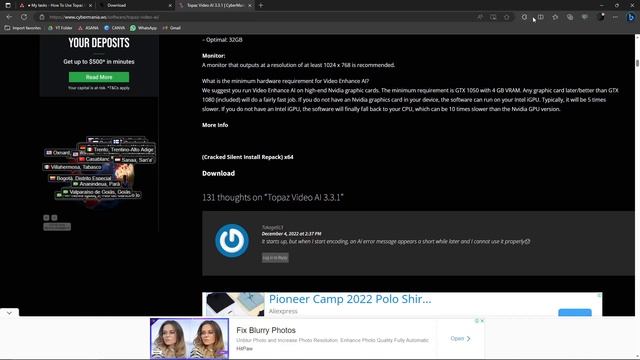Image resolution: width=640 pixels, height=360 pixels.
Task: Click the address bar URL field
Action: tap(261, 17)
